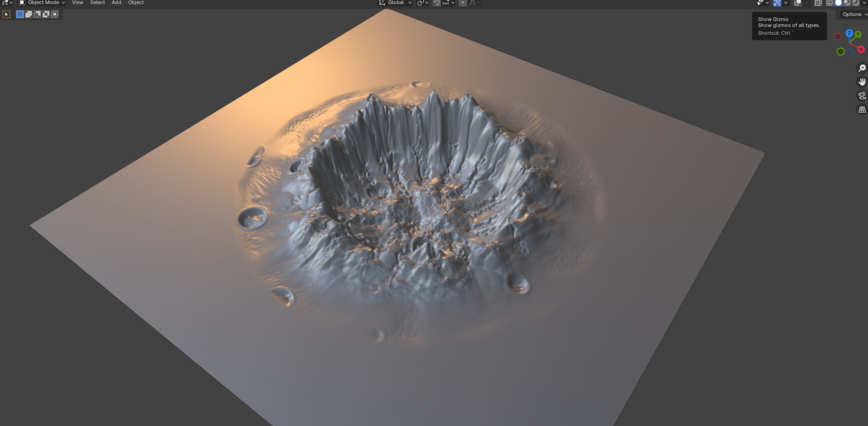868x426 pixels.
Task: Click the select box tool icon
Action: point(6,14)
